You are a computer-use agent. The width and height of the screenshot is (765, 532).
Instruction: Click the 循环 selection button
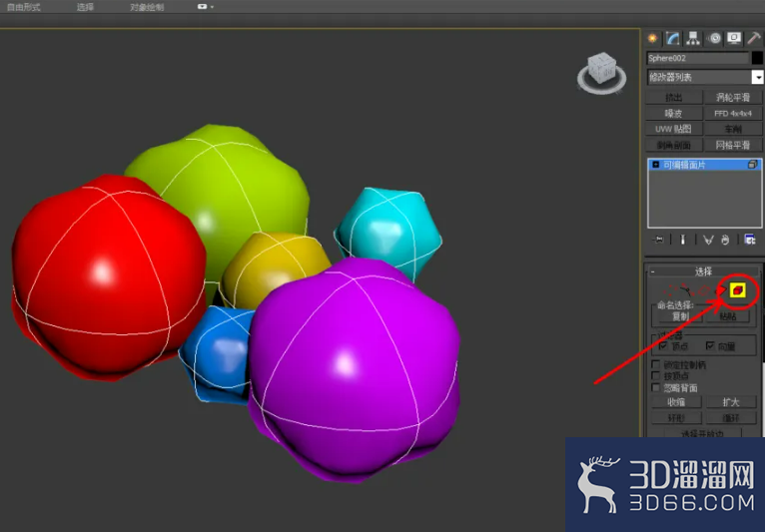pos(731,418)
